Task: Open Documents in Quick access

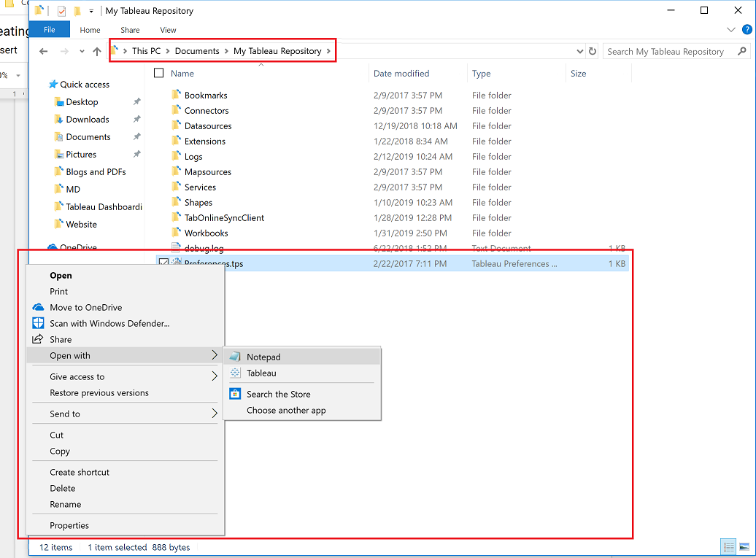Action: click(88, 137)
